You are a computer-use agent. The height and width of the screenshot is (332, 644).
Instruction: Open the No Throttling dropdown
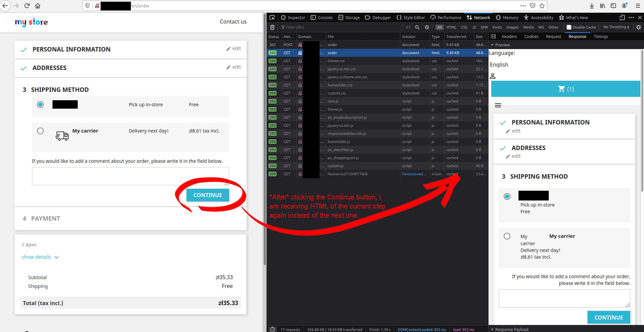point(616,27)
